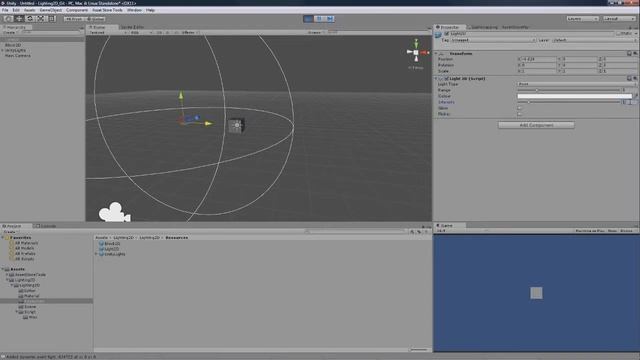Click the GameObject icon in Inspector header
This screenshot has height=360, width=640.
click(x=439, y=35)
